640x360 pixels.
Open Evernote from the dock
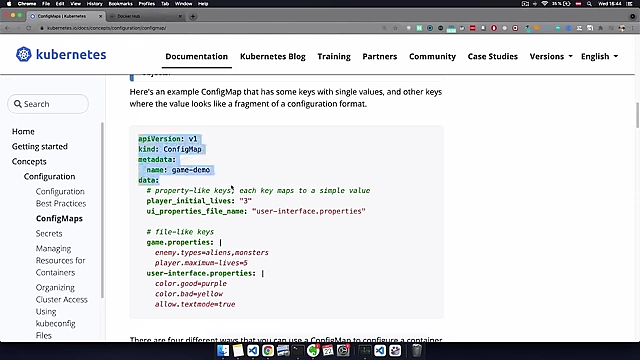(313, 351)
